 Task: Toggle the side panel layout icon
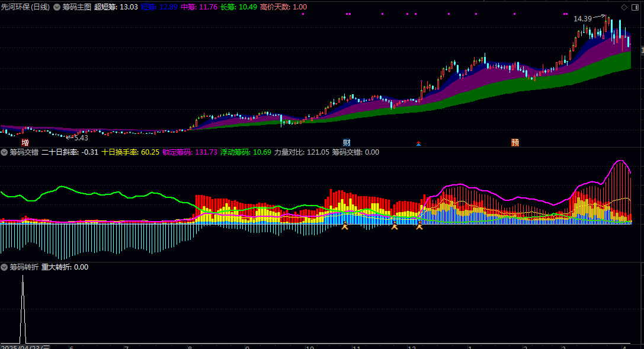(636, 7)
